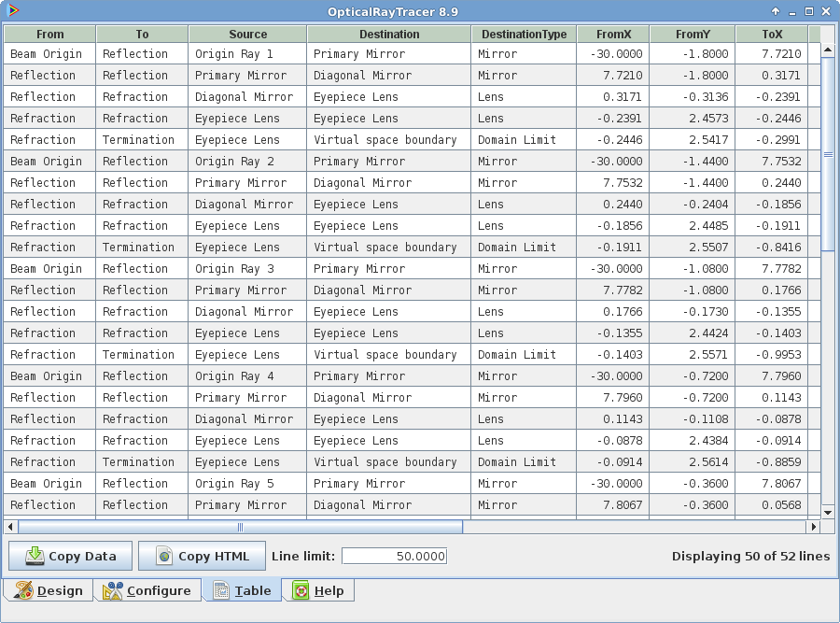Click the Line limit input field
The height and width of the screenshot is (623, 840).
[394, 556]
